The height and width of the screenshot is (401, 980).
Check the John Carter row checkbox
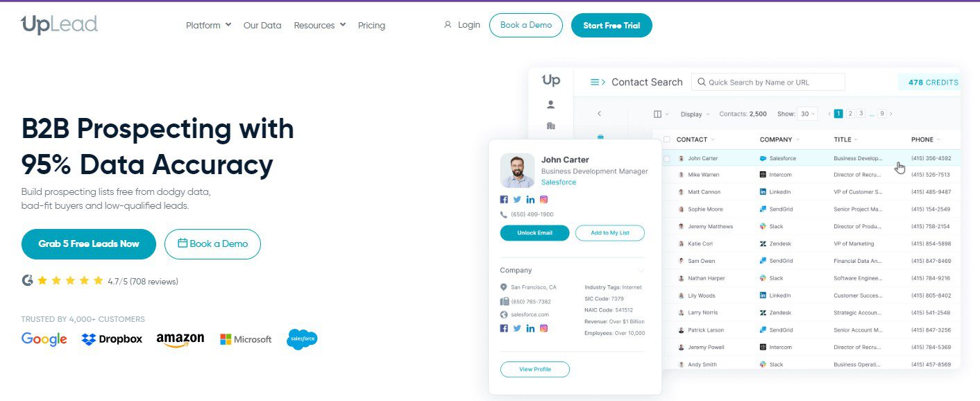point(667,158)
